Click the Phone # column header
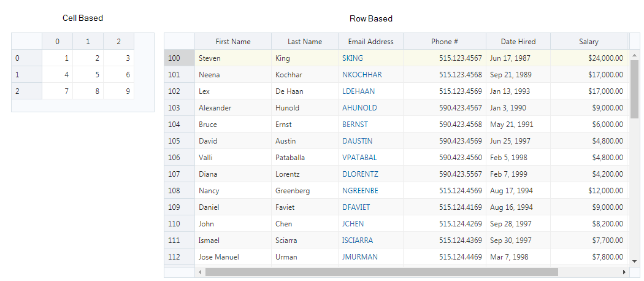Screen dimensions: 644x281 click(445, 42)
